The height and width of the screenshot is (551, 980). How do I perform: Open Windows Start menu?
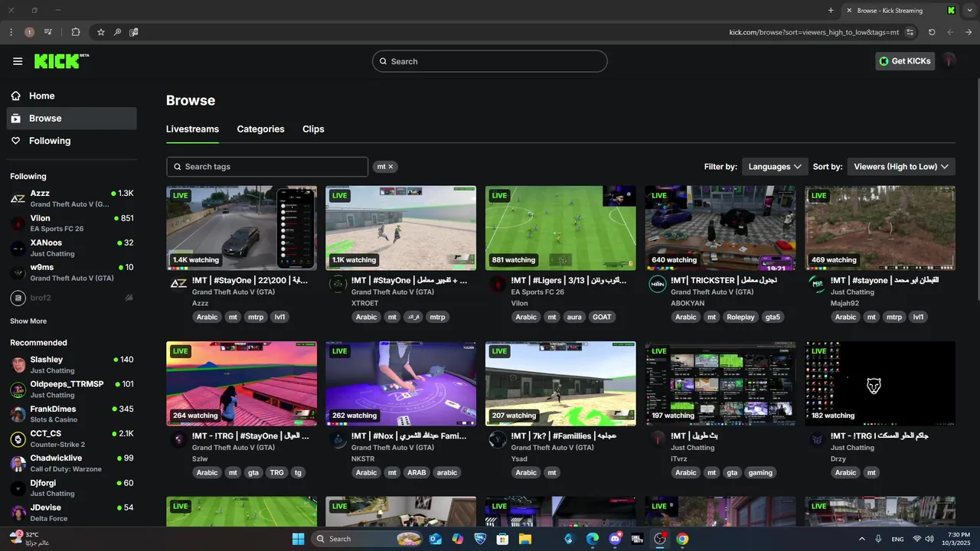298,539
